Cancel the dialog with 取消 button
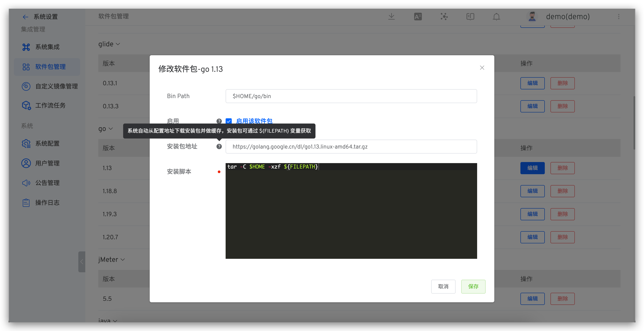Image resolution: width=644 pixels, height=331 pixels. [x=443, y=287]
